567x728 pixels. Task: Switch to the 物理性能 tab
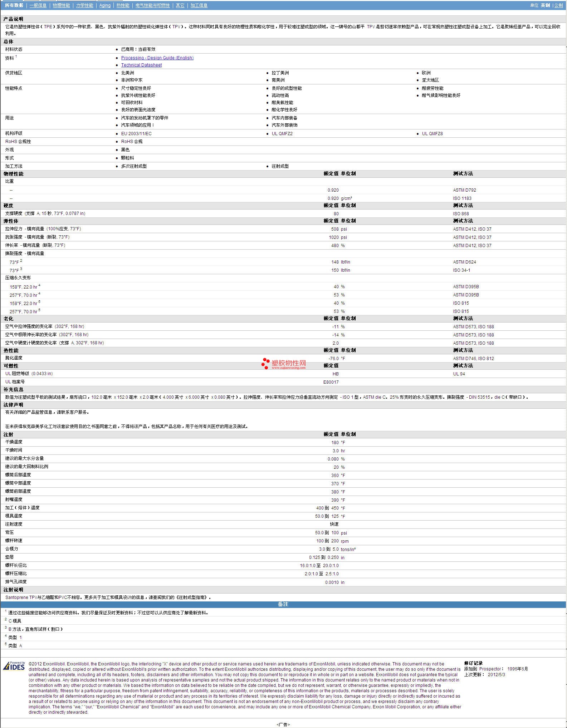pyautogui.click(x=61, y=5)
